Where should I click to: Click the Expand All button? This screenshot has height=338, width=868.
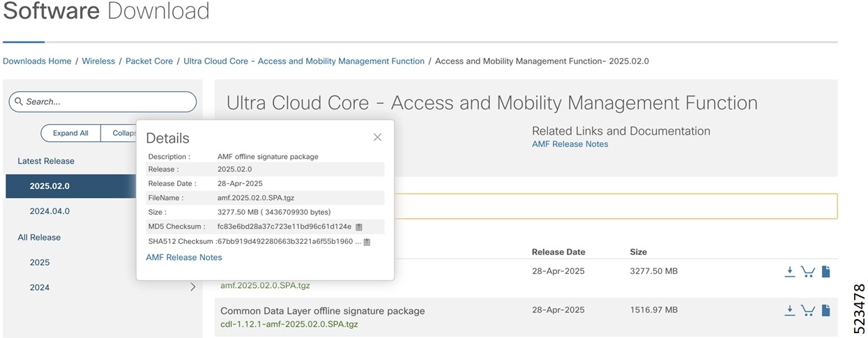tap(70, 133)
